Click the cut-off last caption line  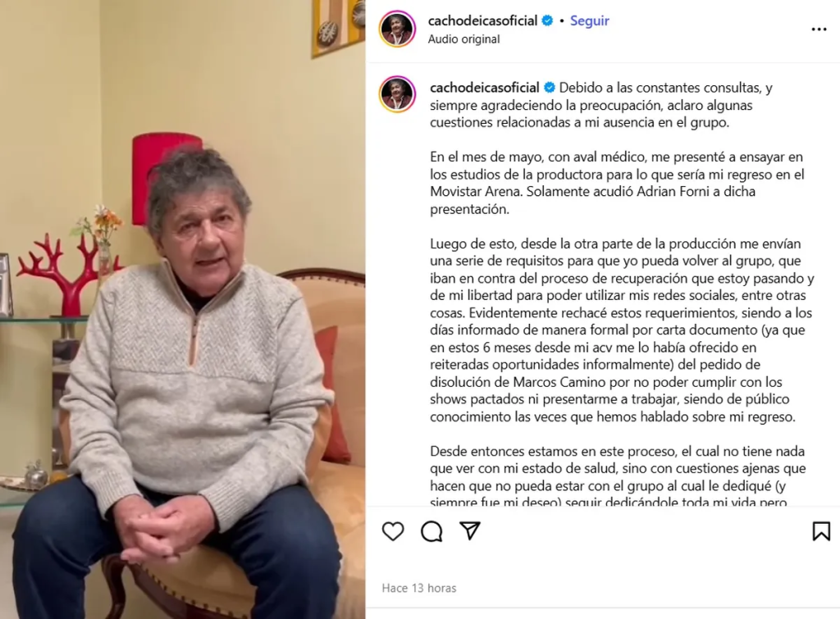pyautogui.click(x=609, y=503)
